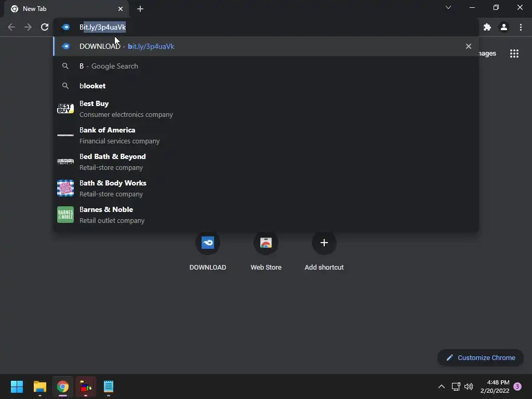This screenshot has height=399, width=532.
Task: Choose the 'B - Google Search' suggestion
Action: pyautogui.click(x=266, y=66)
